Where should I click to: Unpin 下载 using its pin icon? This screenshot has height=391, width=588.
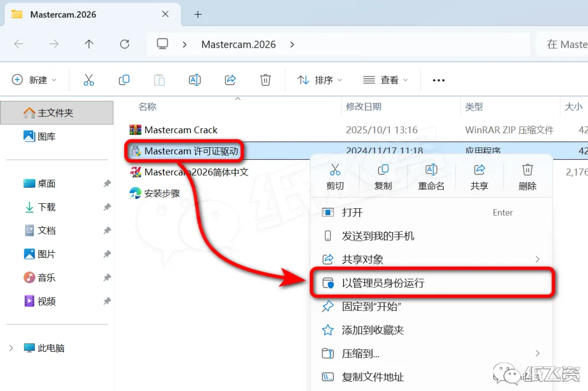107,207
